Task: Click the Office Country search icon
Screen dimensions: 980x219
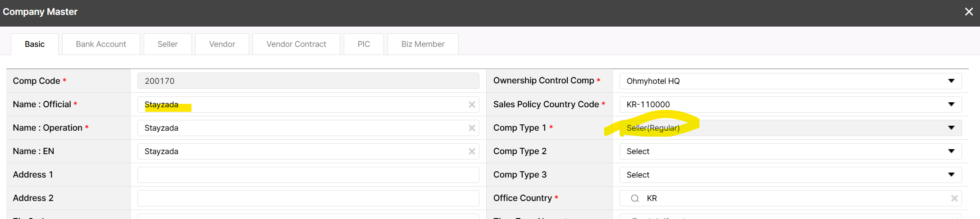Action: click(x=635, y=198)
